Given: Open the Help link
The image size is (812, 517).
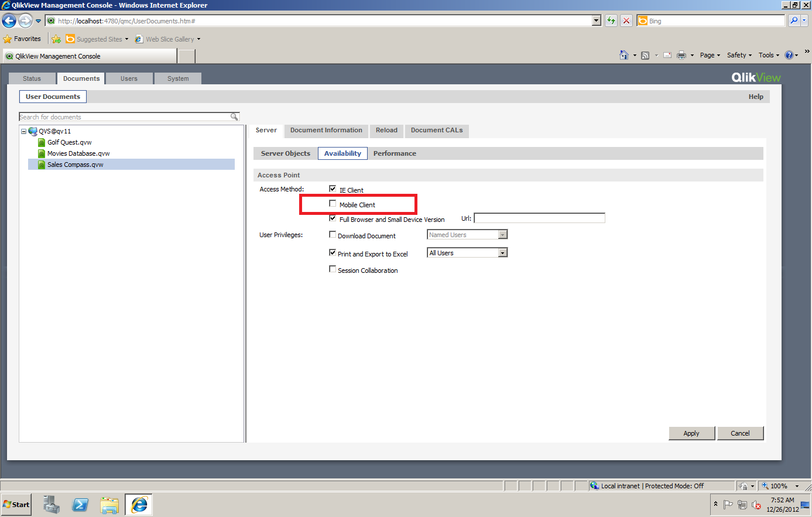Looking at the screenshot, I should click(x=756, y=97).
